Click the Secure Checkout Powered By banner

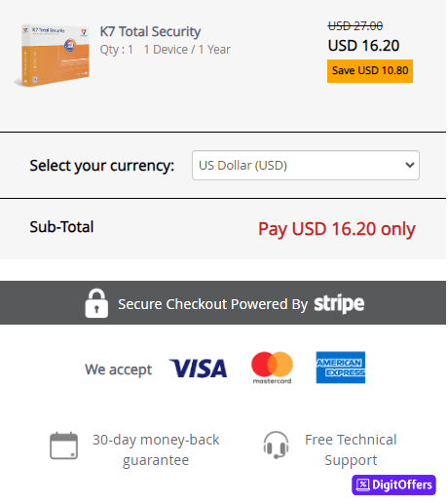tap(223, 303)
